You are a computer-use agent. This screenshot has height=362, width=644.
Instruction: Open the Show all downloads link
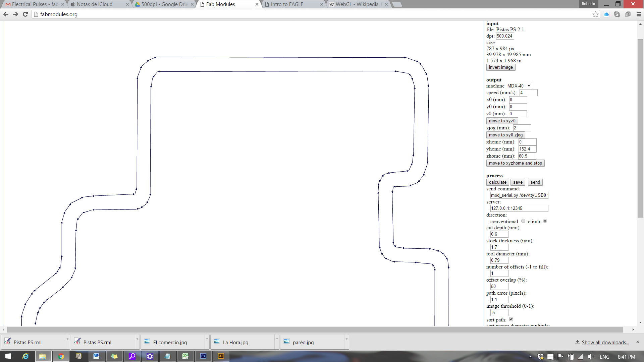[605, 342]
